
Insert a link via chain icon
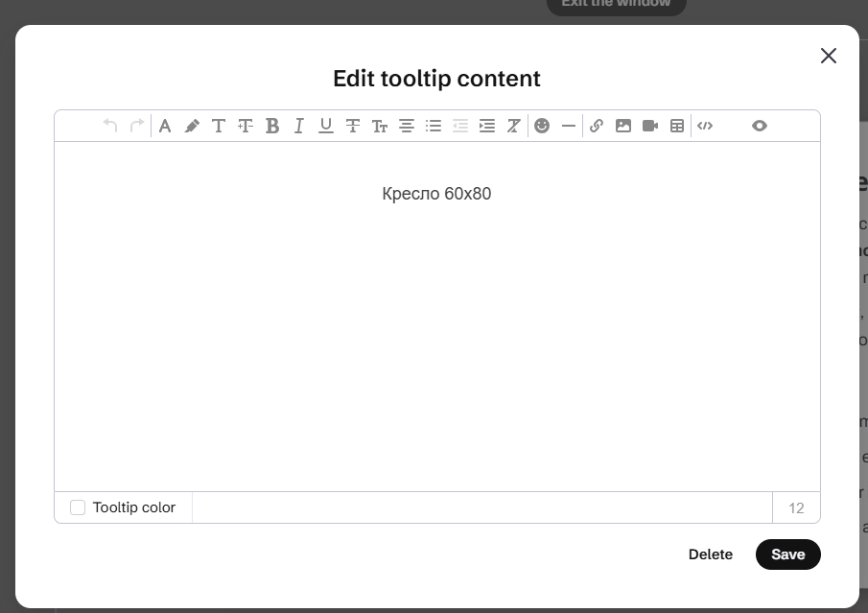tap(597, 126)
